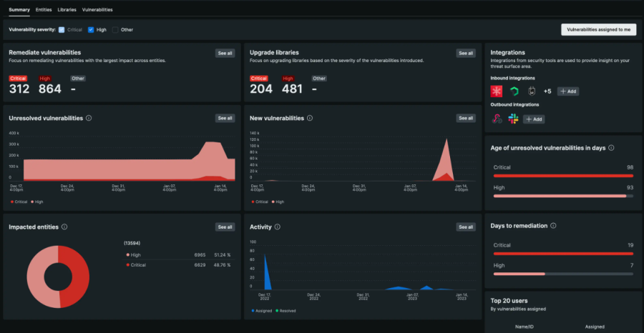Click Critical bar in Age of unresolved vulnerabilities
Screen dimensions: 644x333
(563, 176)
